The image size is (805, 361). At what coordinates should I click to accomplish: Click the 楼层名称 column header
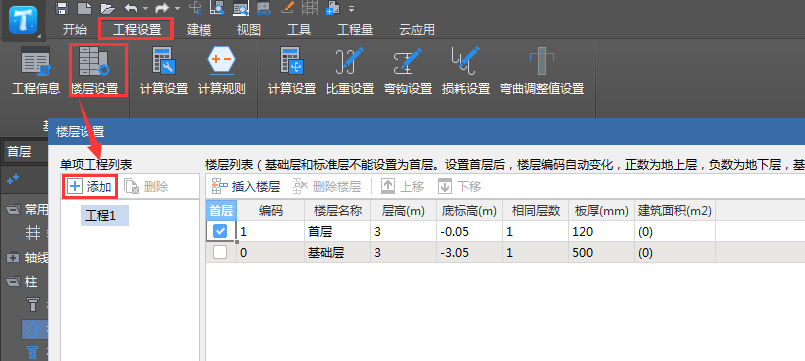(337, 211)
